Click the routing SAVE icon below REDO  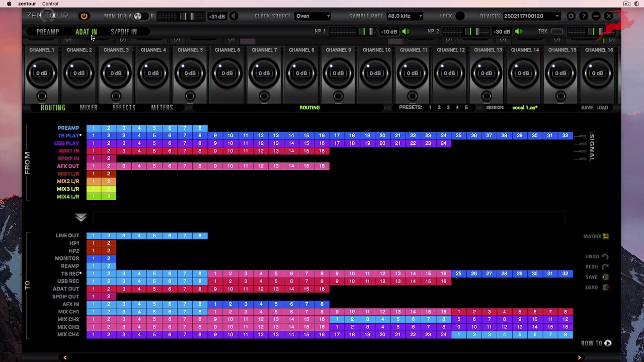[x=605, y=277]
